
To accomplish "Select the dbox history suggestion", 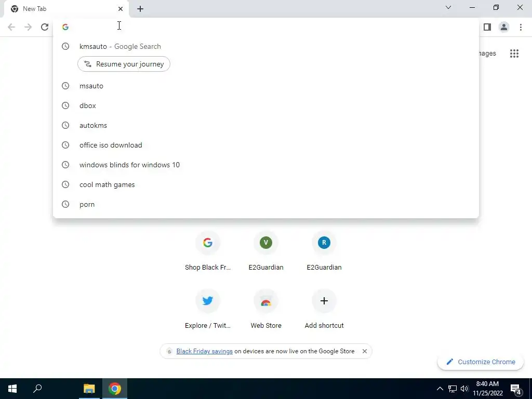I will (266, 105).
